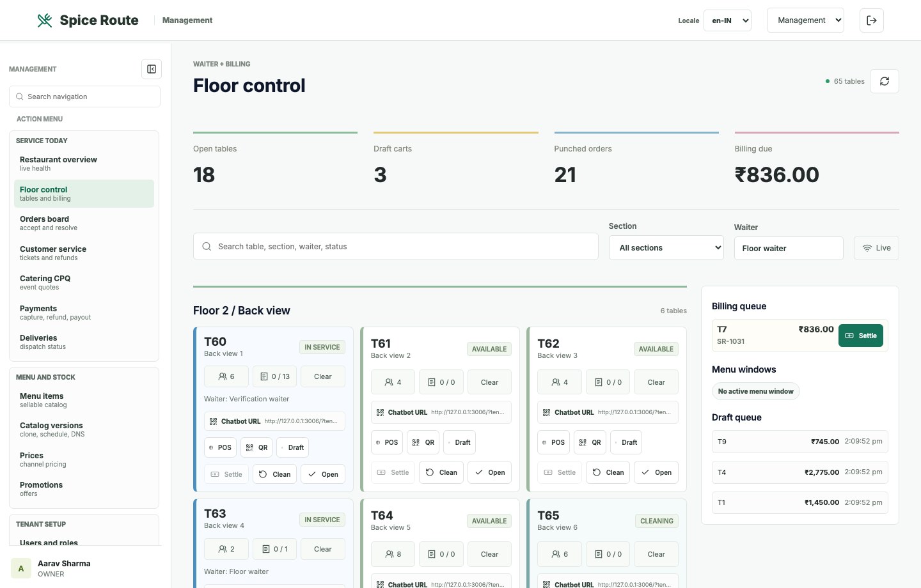Viewport: 921px width, 588px height.
Task: Click the Spice Route logo icon
Action: pos(45,20)
